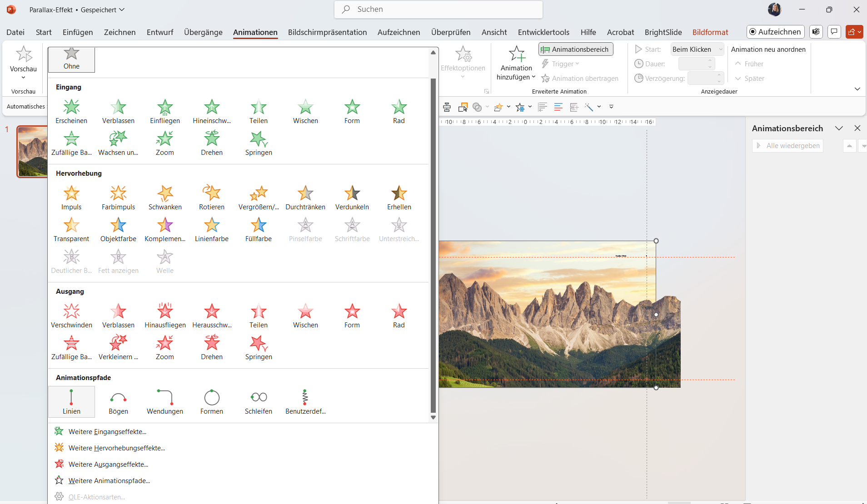
Task: Pick the Hineinschweben entrance effect
Action: click(x=212, y=111)
